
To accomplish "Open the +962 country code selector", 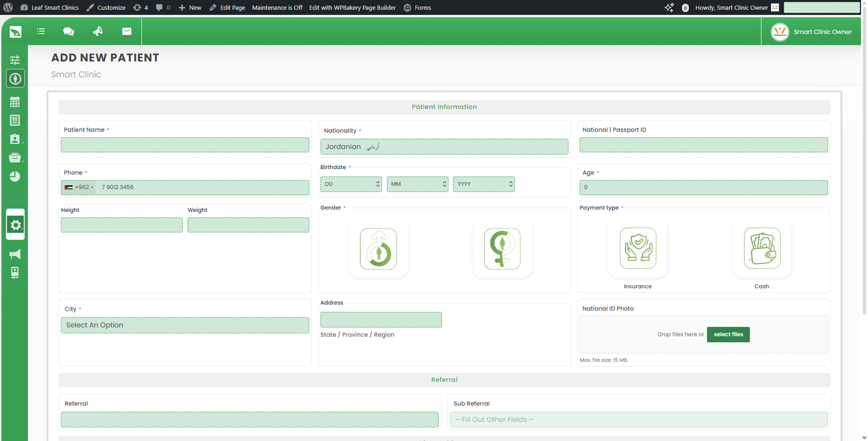I will click(79, 187).
